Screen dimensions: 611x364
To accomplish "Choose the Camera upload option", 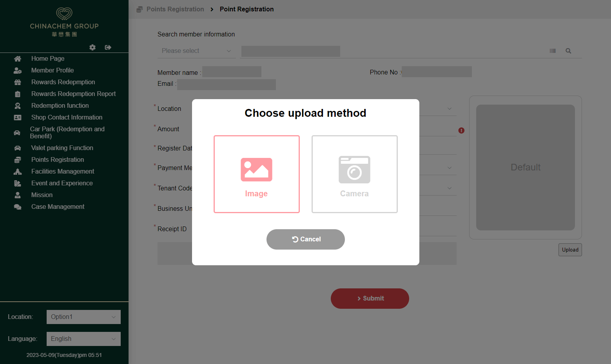I will [x=355, y=174].
